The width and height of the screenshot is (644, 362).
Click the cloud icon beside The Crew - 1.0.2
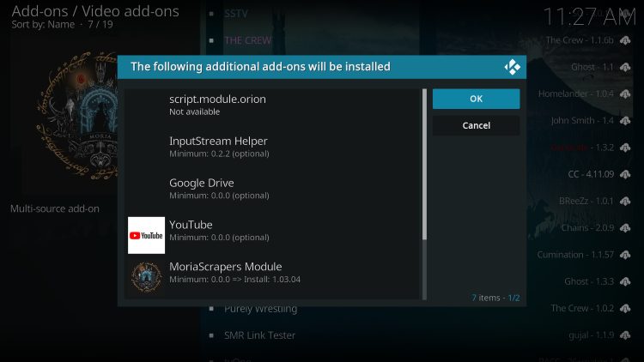625,308
